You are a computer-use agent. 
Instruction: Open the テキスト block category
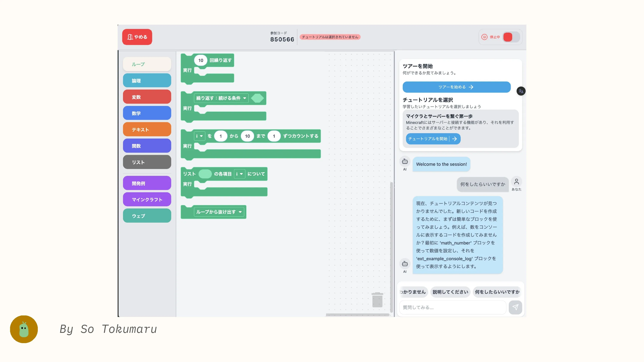tap(147, 129)
